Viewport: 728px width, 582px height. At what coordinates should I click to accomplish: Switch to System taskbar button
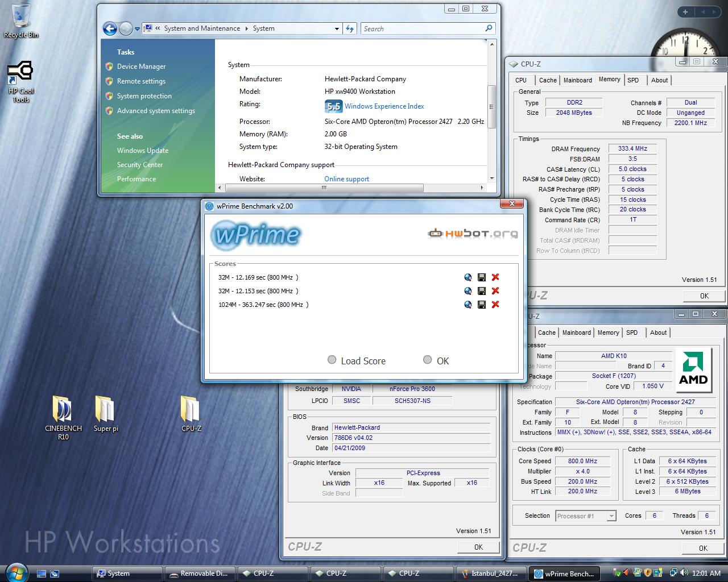[x=127, y=573]
